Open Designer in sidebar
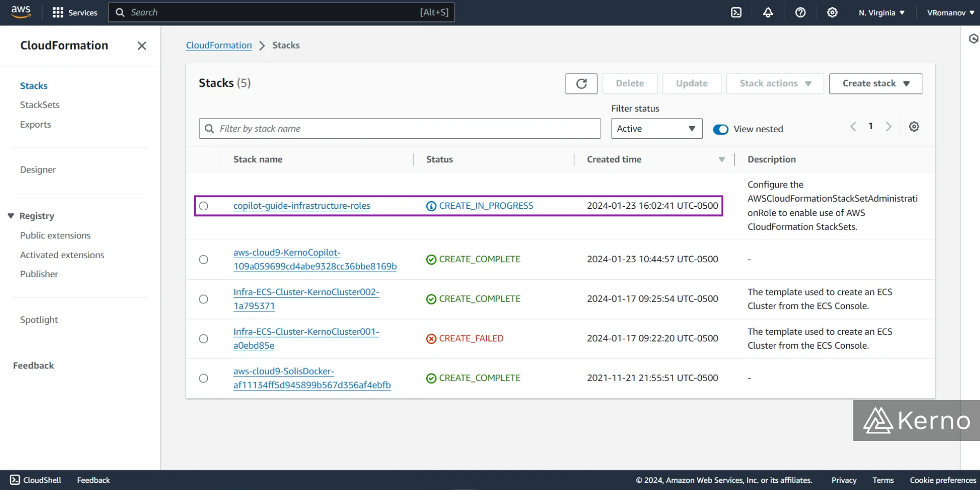The image size is (980, 490). 38,169
